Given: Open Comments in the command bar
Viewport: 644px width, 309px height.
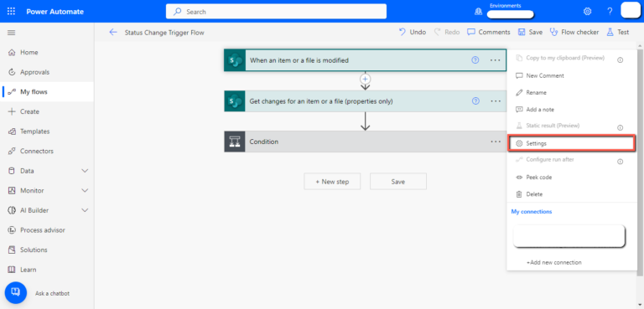Looking at the screenshot, I should 489,32.
